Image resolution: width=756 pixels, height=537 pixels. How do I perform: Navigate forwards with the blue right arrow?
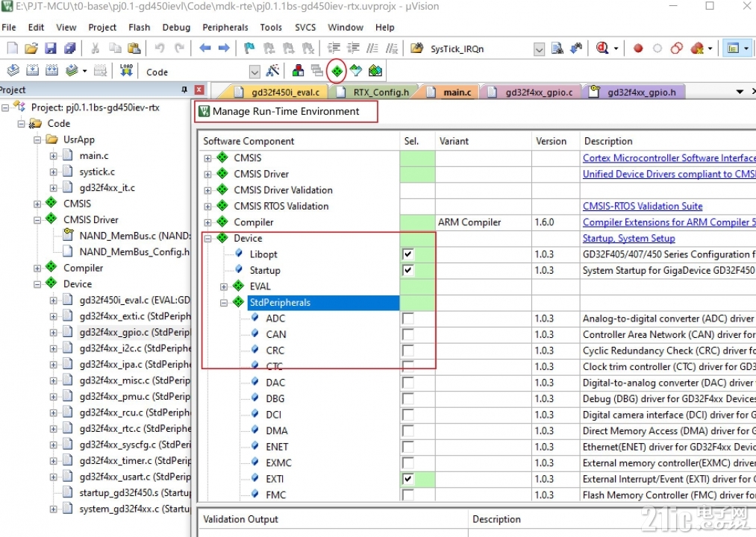224,48
